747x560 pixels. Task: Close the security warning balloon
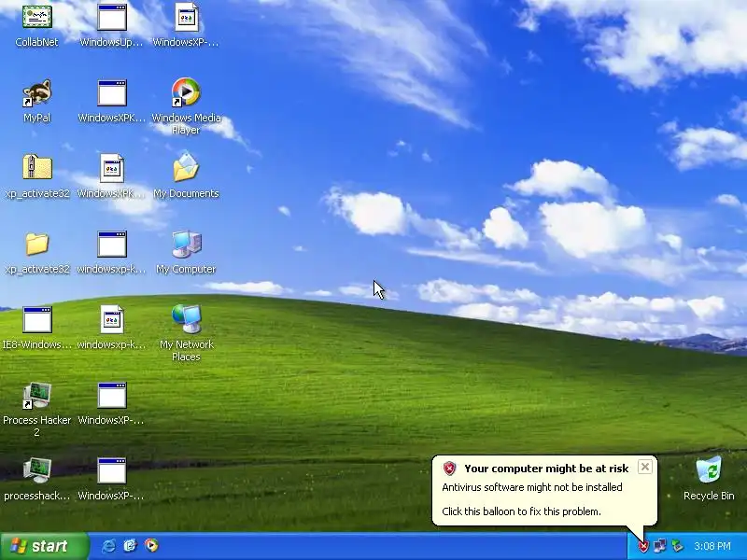click(x=644, y=467)
